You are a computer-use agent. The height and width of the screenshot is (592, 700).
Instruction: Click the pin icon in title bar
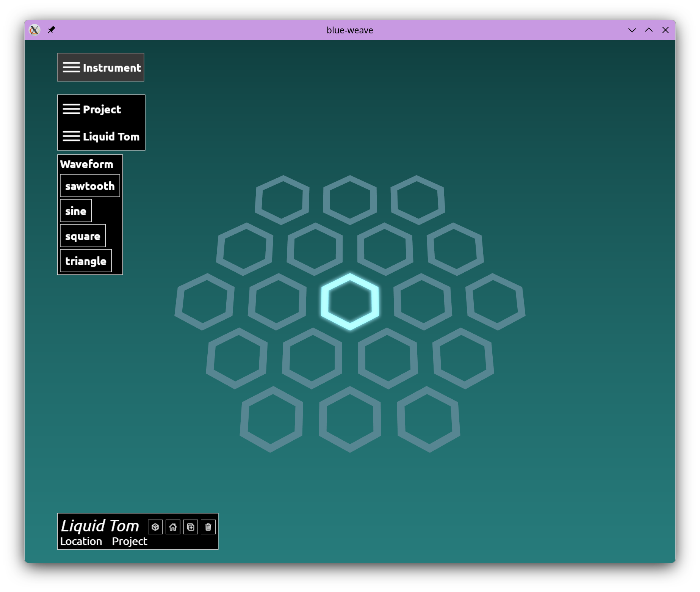pyautogui.click(x=52, y=30)
